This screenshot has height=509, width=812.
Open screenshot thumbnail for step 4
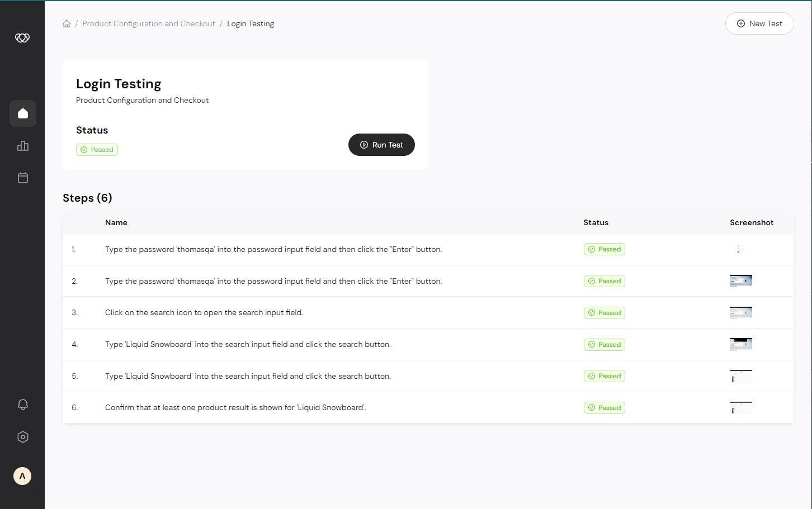(x=741, y=344)
